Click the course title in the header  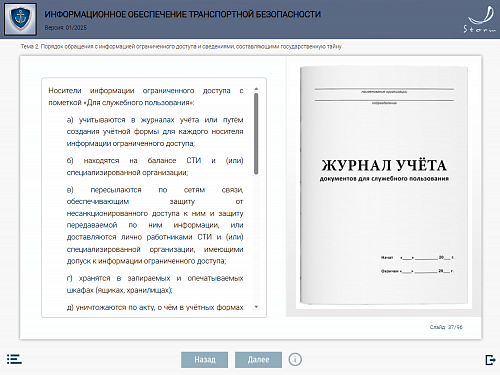[183, 14]
